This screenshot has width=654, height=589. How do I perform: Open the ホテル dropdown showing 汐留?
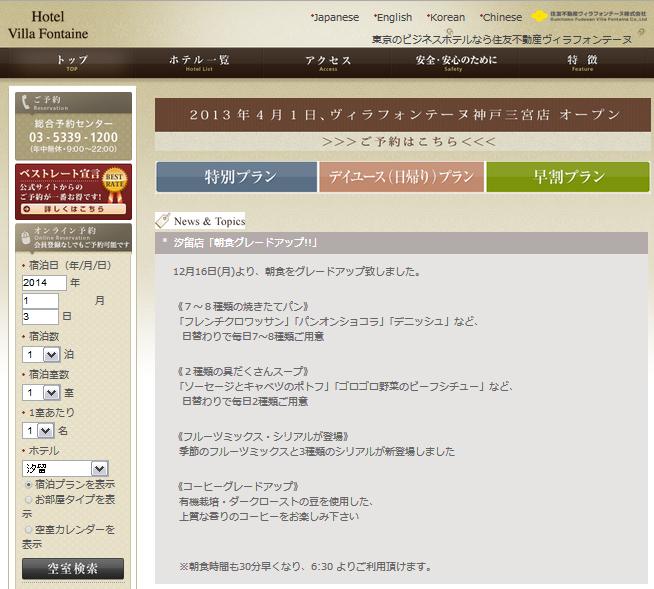(x=65, y=468)
